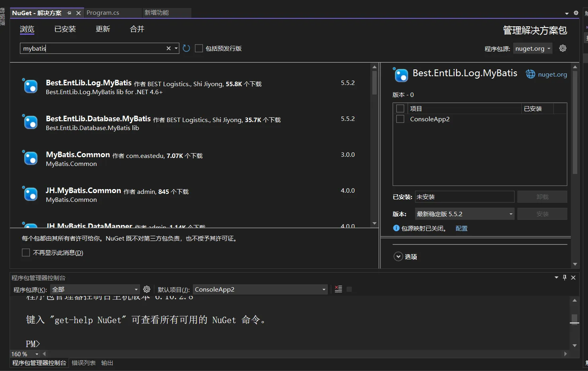Select Best.EntLib.Database.MyBatis package title
This screenshot has width=588, height=371.
point(98,118)
